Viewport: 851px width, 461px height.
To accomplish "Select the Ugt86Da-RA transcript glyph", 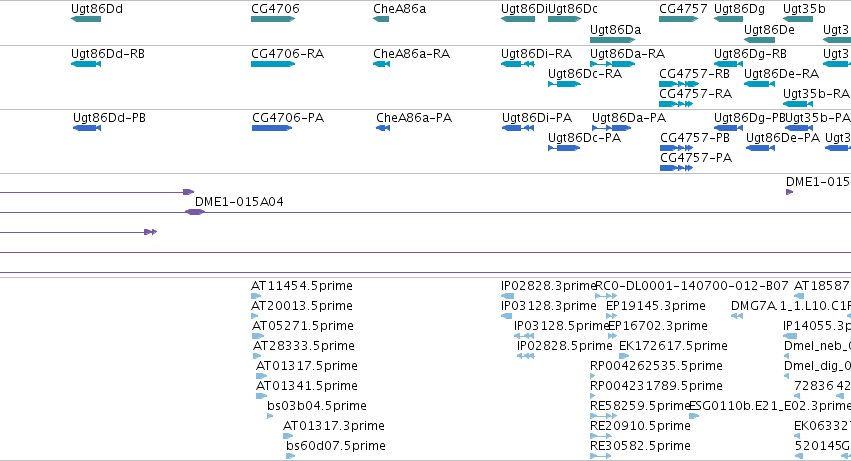I will pos(612,64).
